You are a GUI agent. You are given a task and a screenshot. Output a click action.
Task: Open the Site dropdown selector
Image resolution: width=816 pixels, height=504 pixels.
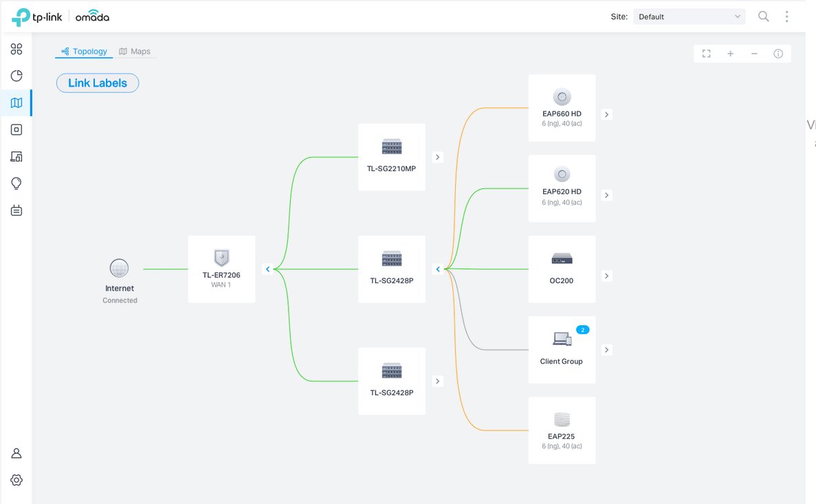click(x=689, y=17)
